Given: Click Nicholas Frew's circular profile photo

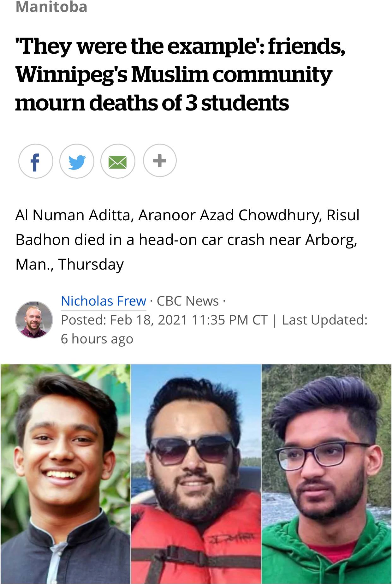Looking at the screenshot, I should tap(34, 319).
